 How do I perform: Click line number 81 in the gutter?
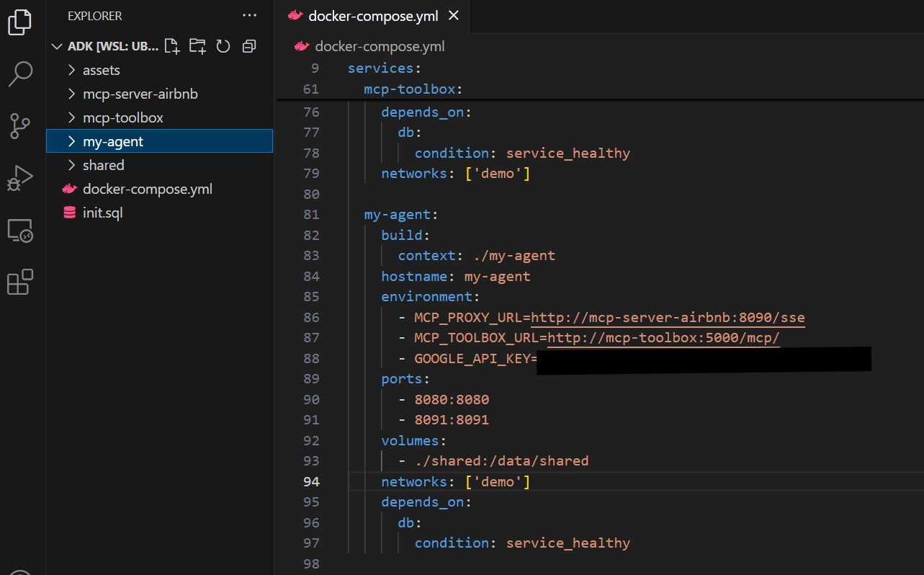pos(310,214)
